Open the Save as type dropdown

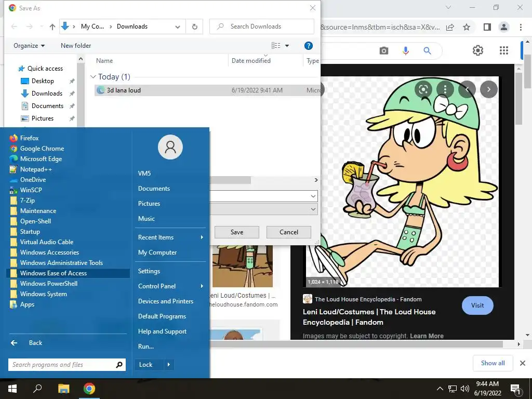(313, 209)
